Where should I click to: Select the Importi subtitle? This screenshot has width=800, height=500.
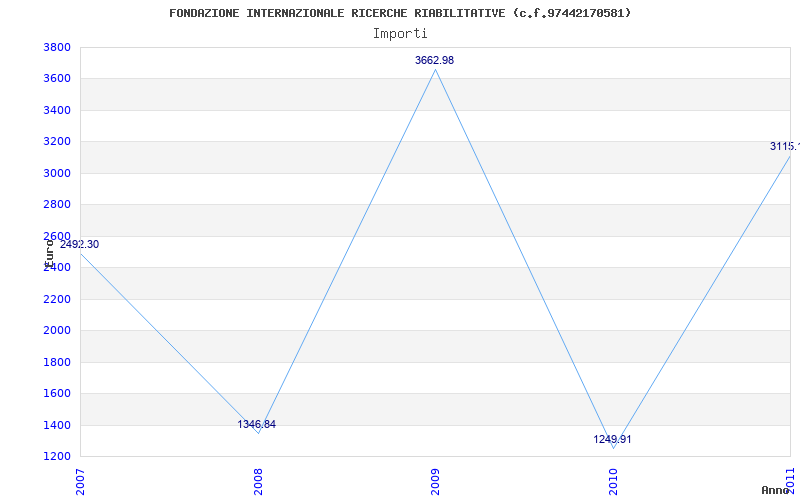point(400,34)
